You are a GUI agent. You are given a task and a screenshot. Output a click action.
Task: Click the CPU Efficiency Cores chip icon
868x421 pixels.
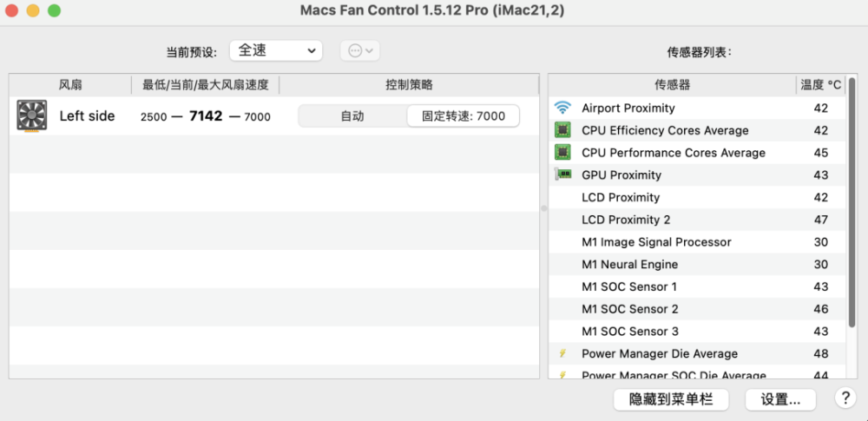point(563,130)
